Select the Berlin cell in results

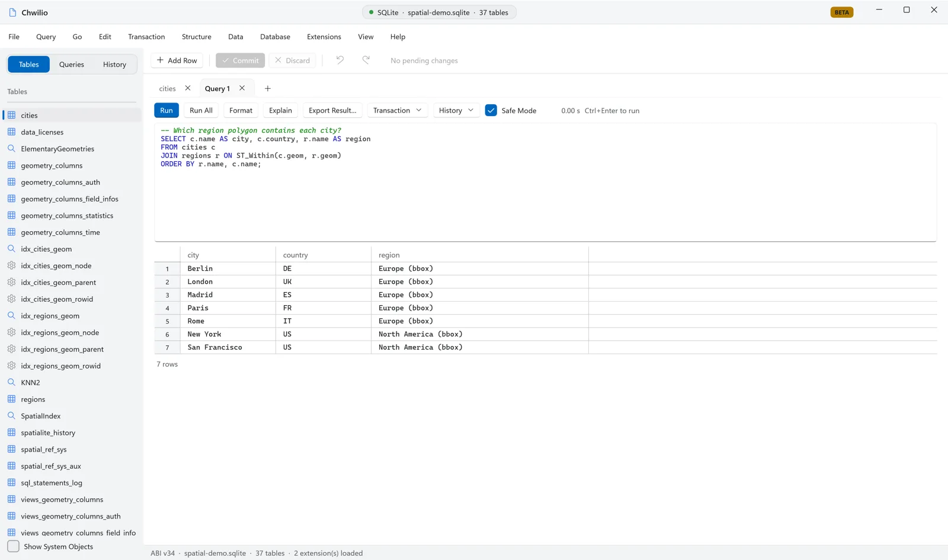tap(228, 268)
